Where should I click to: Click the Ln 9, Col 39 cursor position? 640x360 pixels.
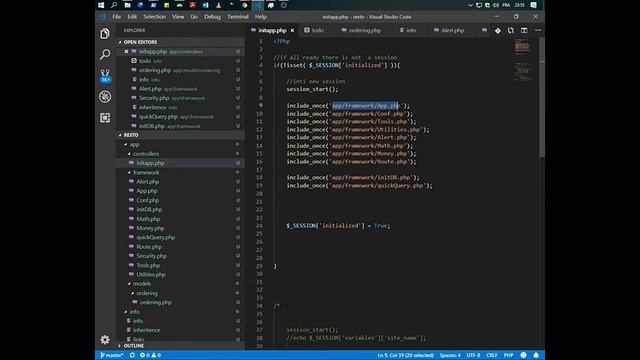click(x=405, y=355)
